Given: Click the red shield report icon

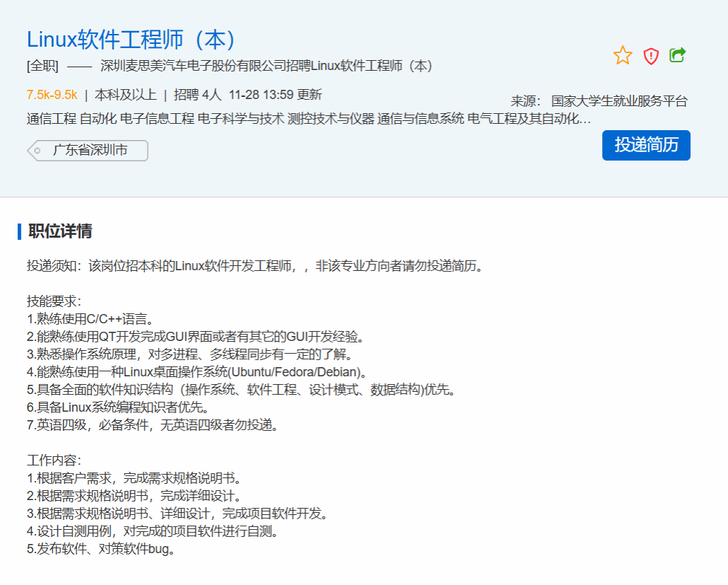Looking at the screenshot, I should 651,56.
